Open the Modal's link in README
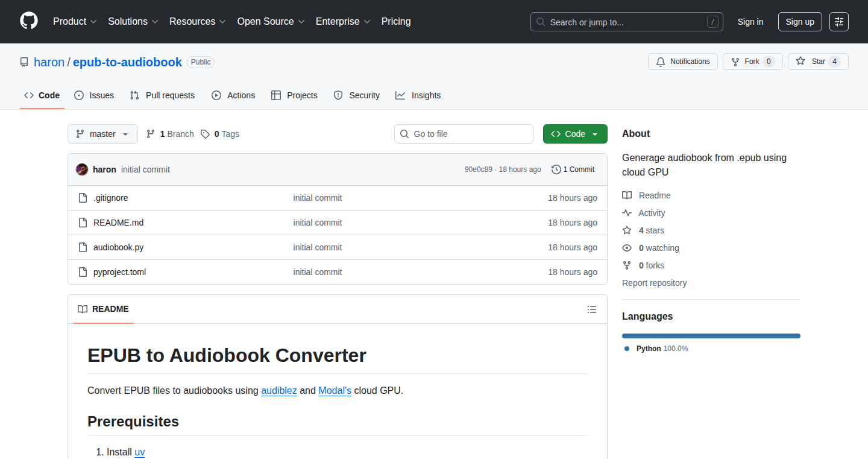Image resolution: width=868 pixels, height=459 pixels. (335, 390)
